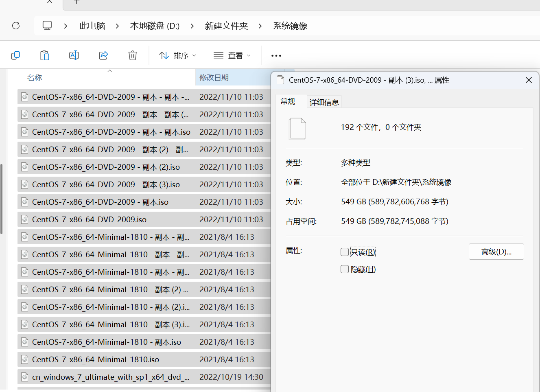
Task: Expand the chevron after 新建文件夹
Action: pos(260,26)
